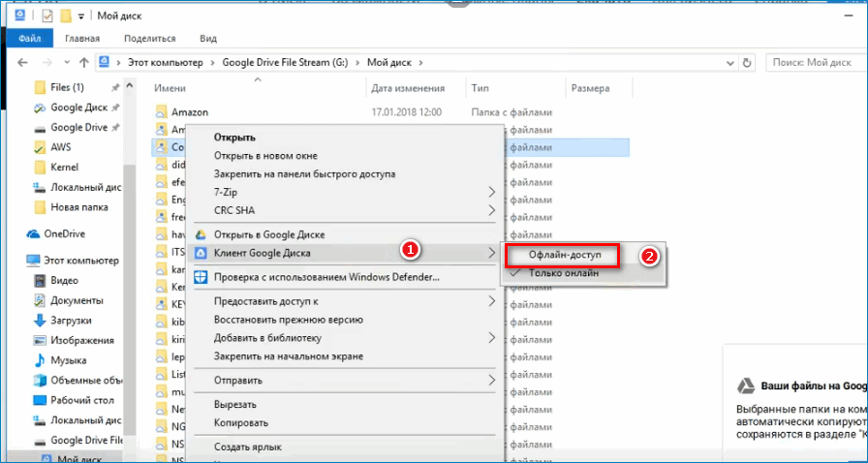Click the back arrow in Explorer
The width and height of the screenshot is (868, 463).
pos(23,63)
